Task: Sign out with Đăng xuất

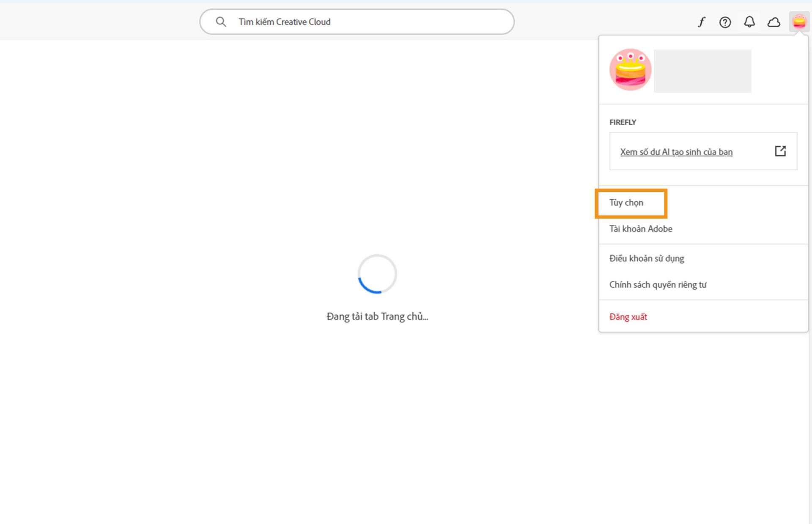Action: (628, 317)
